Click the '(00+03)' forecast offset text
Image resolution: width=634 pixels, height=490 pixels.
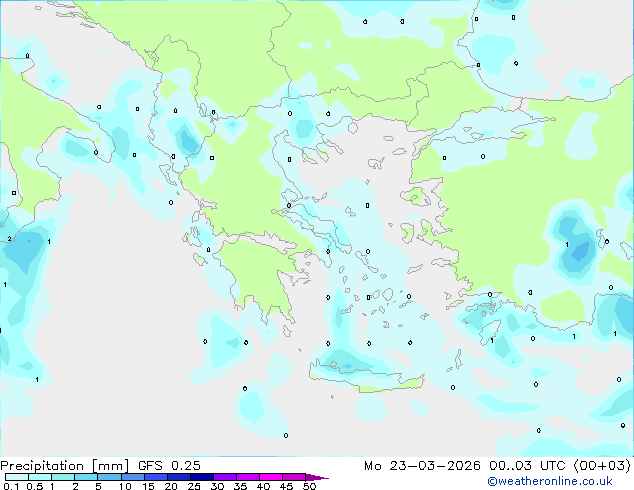[x=602, y=466]
